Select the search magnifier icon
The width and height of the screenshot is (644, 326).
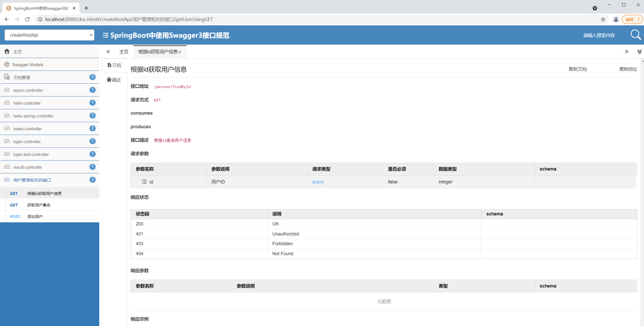635,35
